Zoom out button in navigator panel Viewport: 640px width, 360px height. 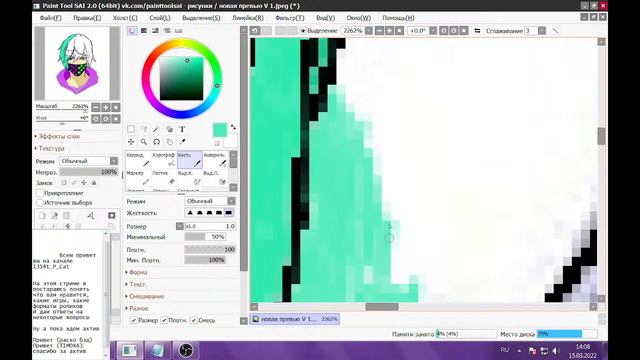pyautogui.click(x=96, y=107)
